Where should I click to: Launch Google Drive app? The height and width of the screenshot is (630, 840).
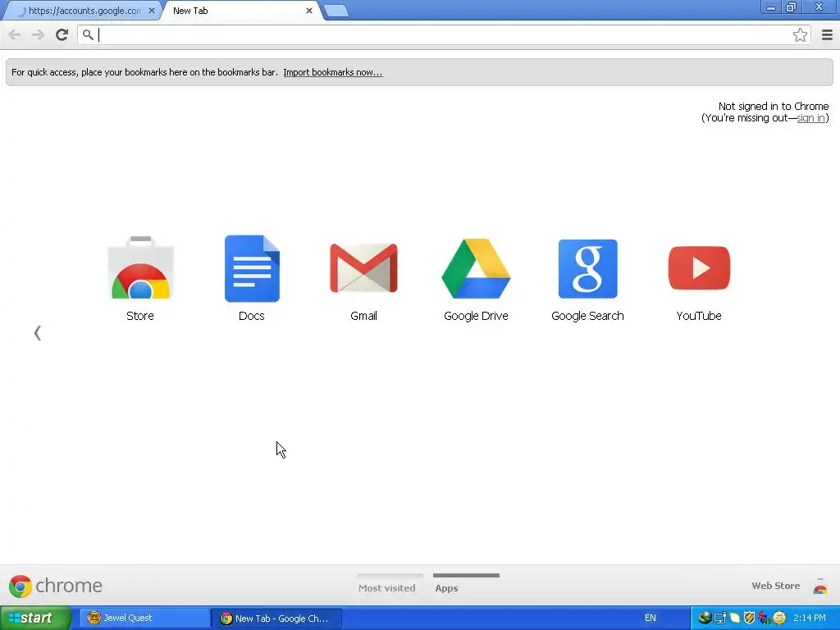[x=476, y=268]
